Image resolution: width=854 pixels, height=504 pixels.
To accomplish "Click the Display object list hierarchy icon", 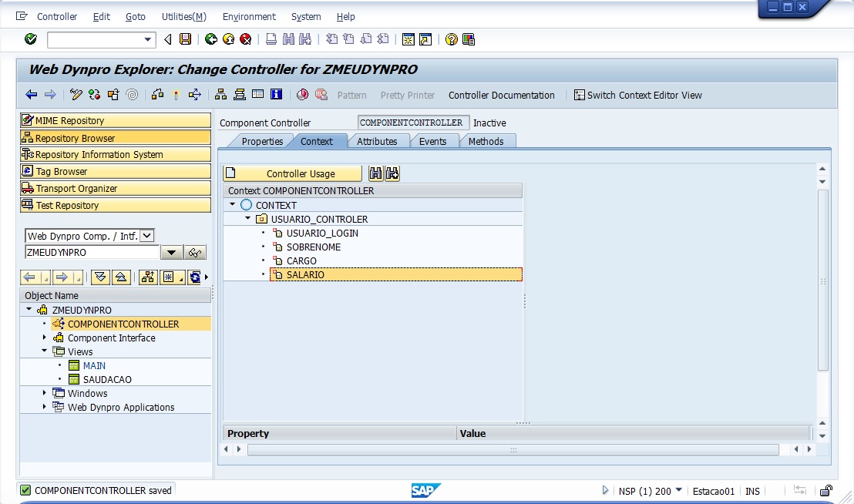I will pyautogui.click(x=220, y=95).
